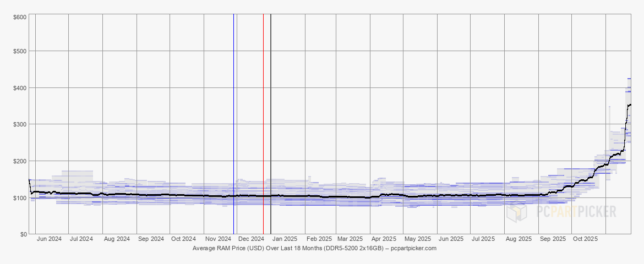Viewport: 644px width, 264px height.
Task: Click the $100 y-axis label
Action: [x=20, y=197]
